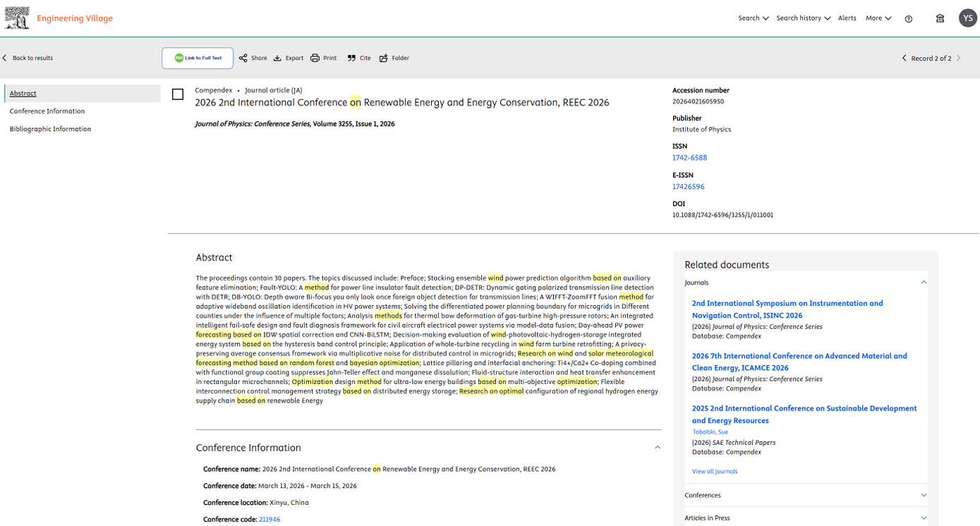Screen dimensions: 980x526
Task: Go to previous record arrow
Action: 904,58
